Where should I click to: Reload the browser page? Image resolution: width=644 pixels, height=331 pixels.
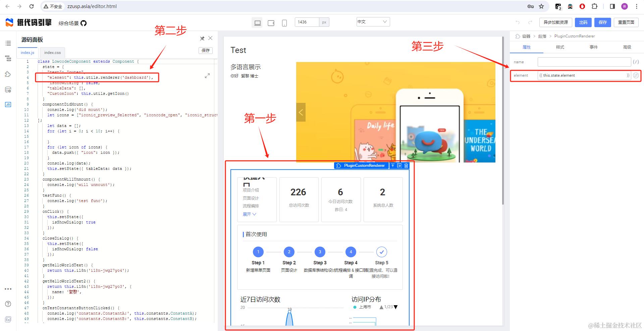coord(32,6)
